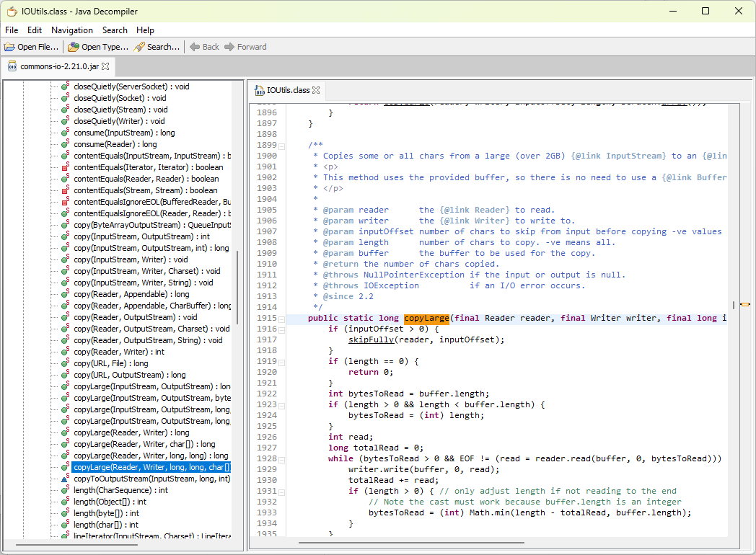Collapse the while loop fold at line 1928
The height and width of the screenshot is (555, 756).
coord(282,459)
